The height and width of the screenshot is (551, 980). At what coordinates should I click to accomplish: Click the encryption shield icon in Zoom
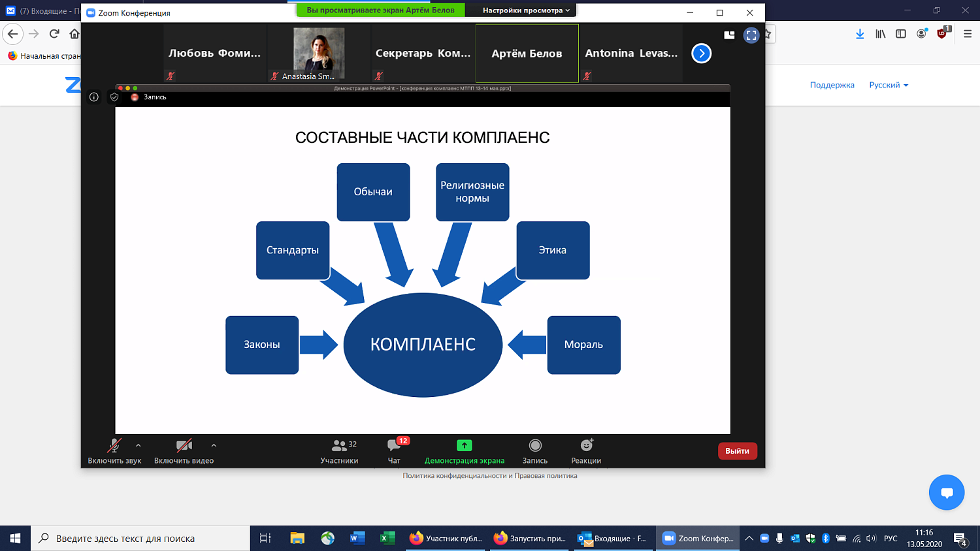click(x=114, y=97)
